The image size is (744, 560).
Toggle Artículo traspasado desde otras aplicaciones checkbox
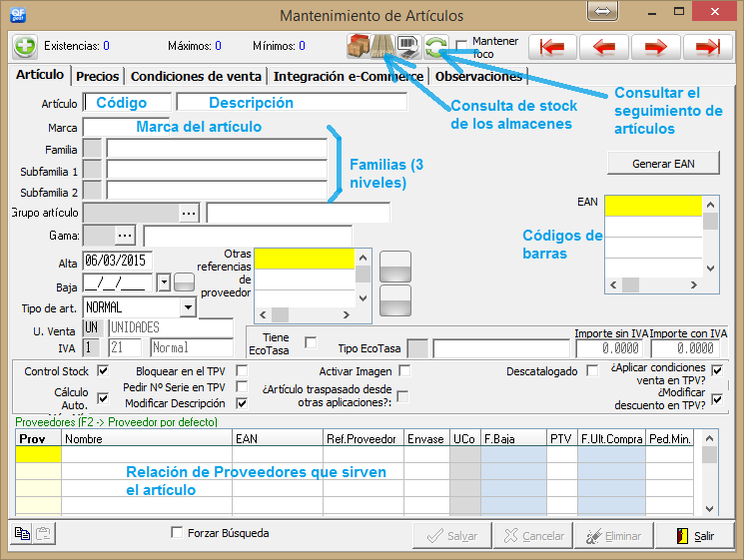402,396
